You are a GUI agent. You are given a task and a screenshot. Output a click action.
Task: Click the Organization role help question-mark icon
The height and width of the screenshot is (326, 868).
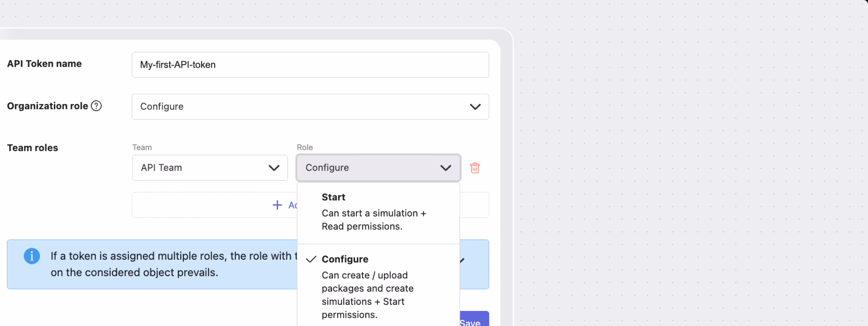96,106
